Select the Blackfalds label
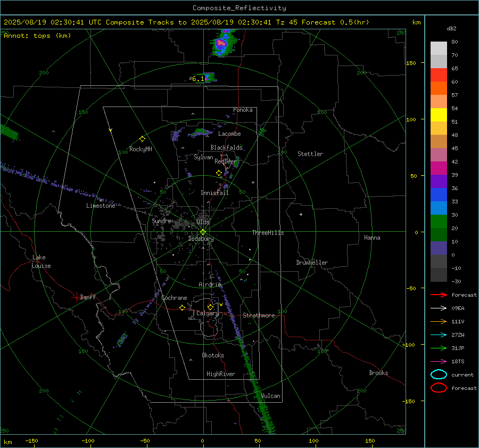Viewport: 479px width, 448px height. (226, 148)
